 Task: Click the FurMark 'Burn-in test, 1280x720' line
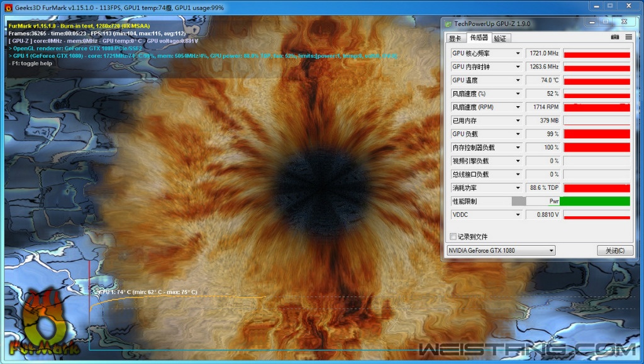(79, 26)
